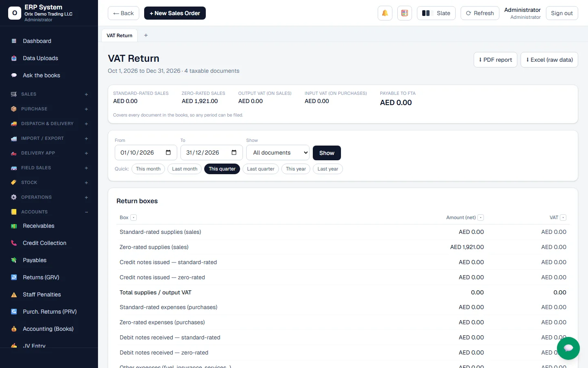The height and width of the screenshot is (368, 588).
Task: Open the Box column filter menu
Action: (134, 218)
